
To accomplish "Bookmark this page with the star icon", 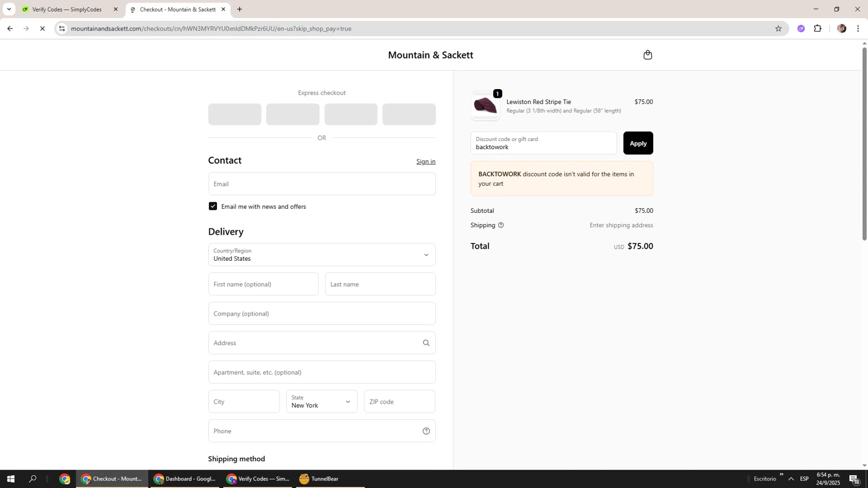I will coord(778,28).
